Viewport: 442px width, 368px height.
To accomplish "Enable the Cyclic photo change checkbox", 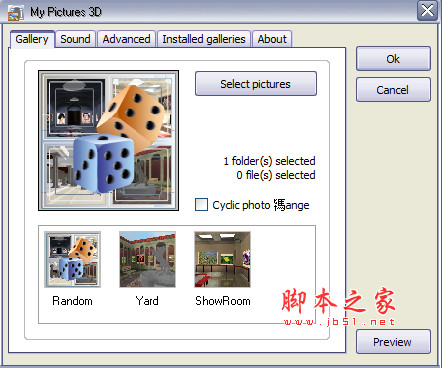I will 201,205.
